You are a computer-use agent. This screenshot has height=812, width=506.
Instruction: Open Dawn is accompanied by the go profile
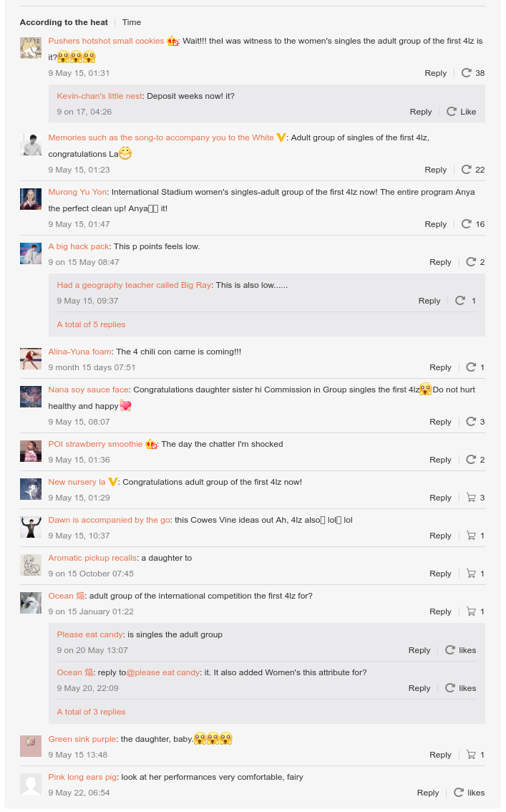pos(109,520)
